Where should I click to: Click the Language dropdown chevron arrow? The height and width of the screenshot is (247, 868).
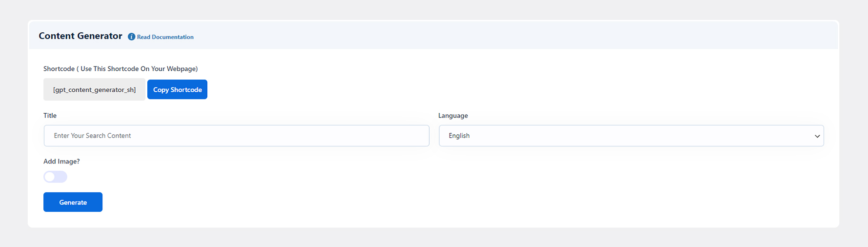point(817,136)
